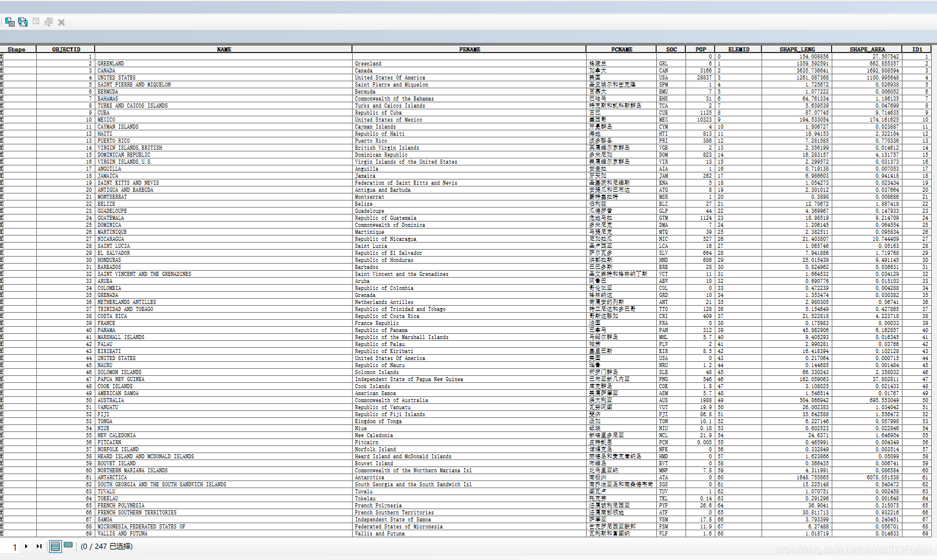Jump to the last record arrow
The image size is (937, 560).
point(39,546)
